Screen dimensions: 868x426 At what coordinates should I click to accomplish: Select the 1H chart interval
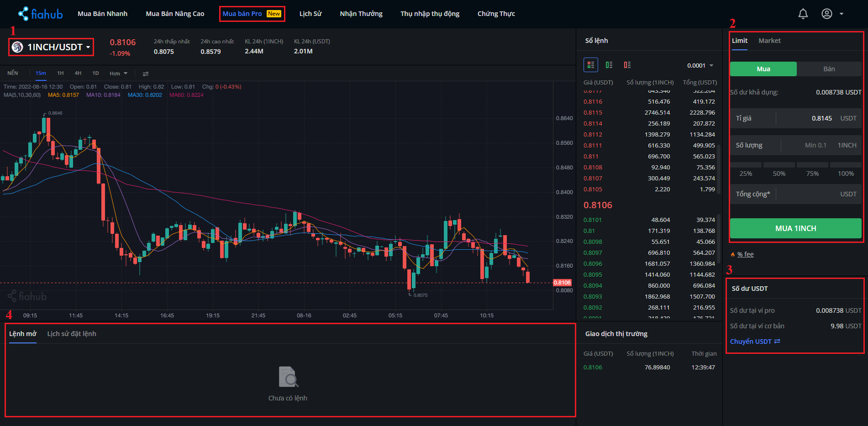(x=60, y=74)
